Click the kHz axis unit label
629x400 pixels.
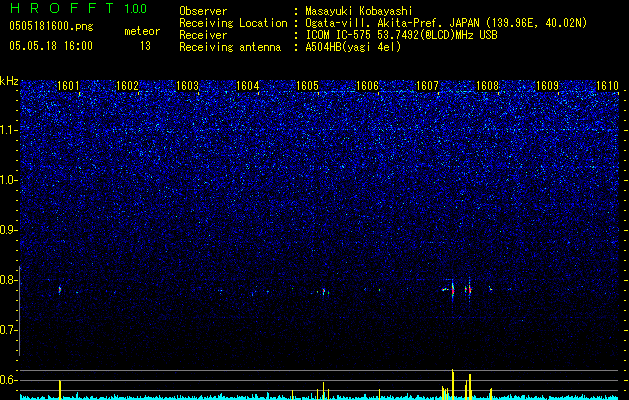point(9,81)
